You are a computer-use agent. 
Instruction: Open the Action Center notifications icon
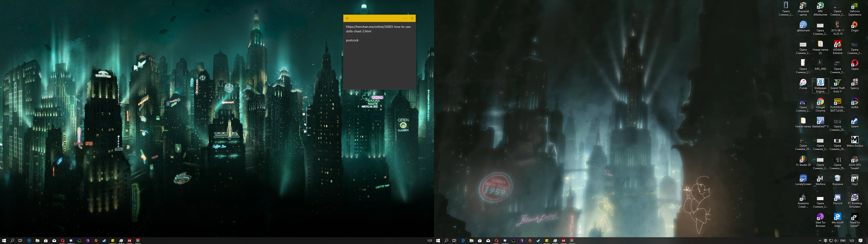[861, 241]
